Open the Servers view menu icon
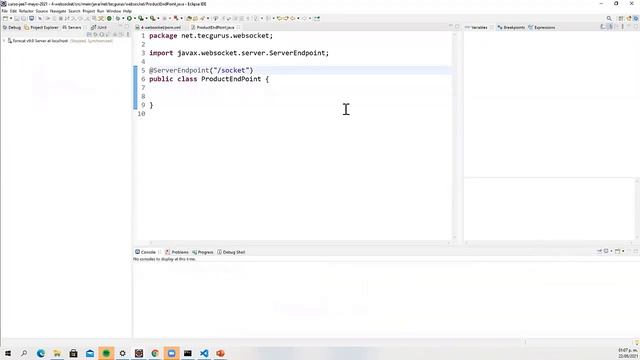 [x=128, y=34]
